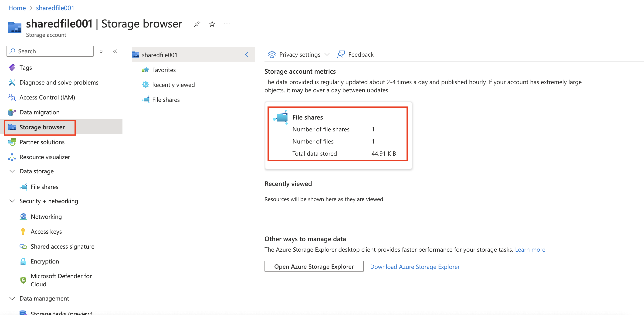This screenshot has height=315, width=644.
Task: Click the Access keys key icon
Action: pyautogui.click(x=23, y=232)
